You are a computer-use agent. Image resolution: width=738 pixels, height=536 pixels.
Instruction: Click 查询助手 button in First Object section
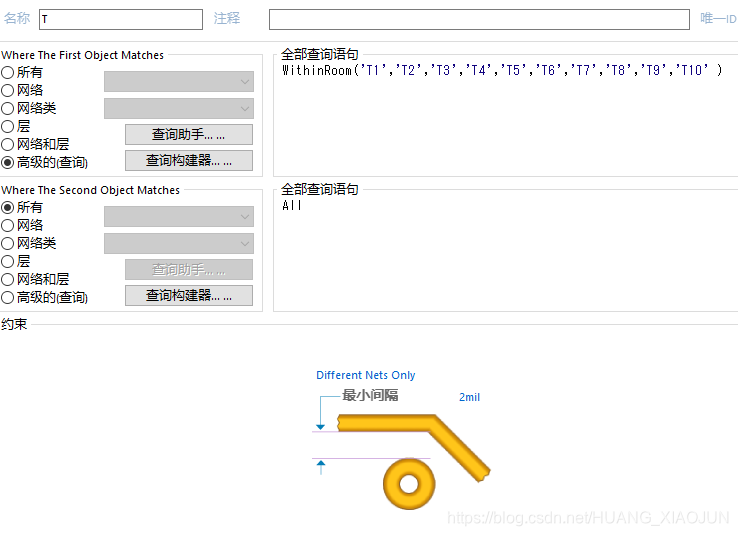189,135
